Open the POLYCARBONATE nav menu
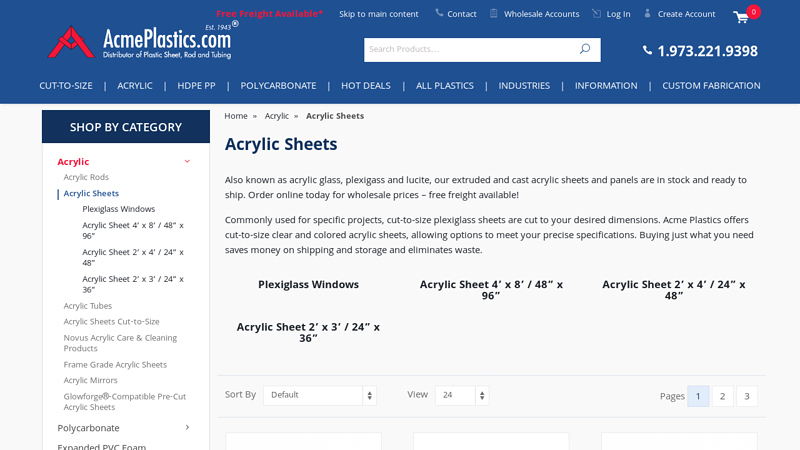Screen dimensions: 800x450 click(x=278, y=86)
